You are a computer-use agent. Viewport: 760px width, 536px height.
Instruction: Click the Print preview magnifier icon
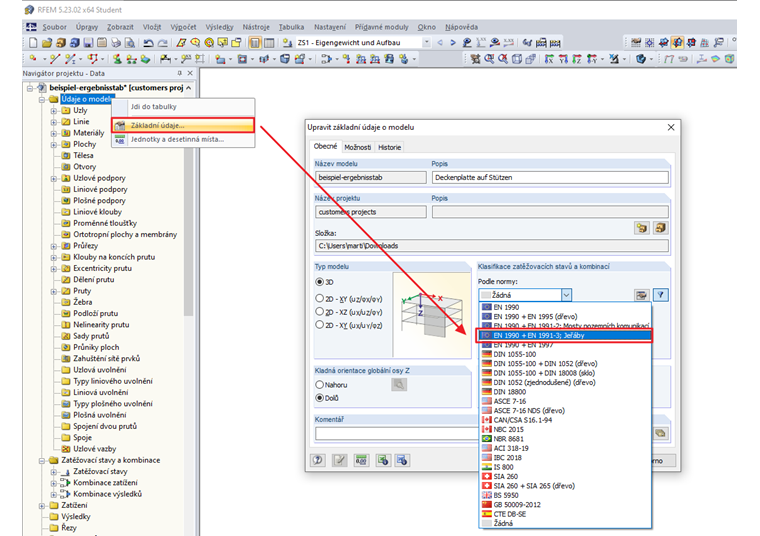[x=130, y=43]
